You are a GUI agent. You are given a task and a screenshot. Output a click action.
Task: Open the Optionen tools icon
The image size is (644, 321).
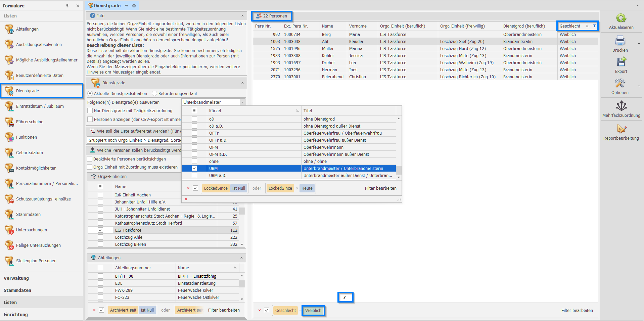click(x=619, y=84)
